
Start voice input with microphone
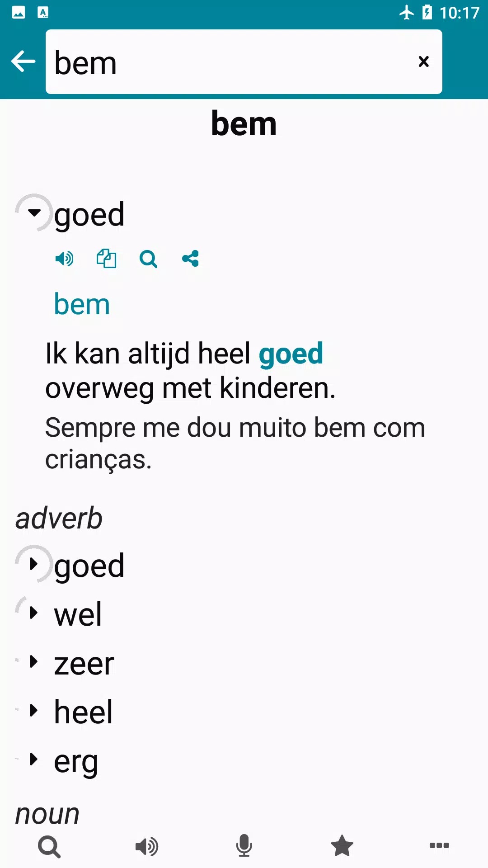[244, 846]
